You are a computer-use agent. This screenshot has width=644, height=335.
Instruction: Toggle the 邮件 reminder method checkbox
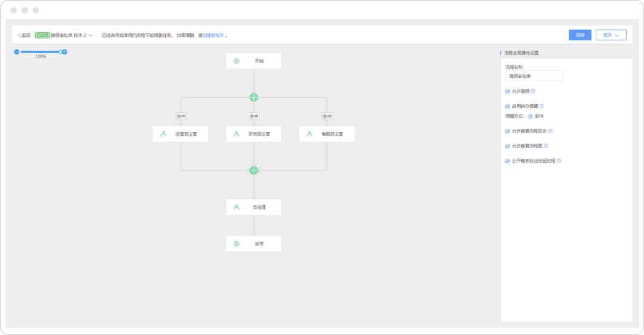pyautogui.click(x=530, y=116)
